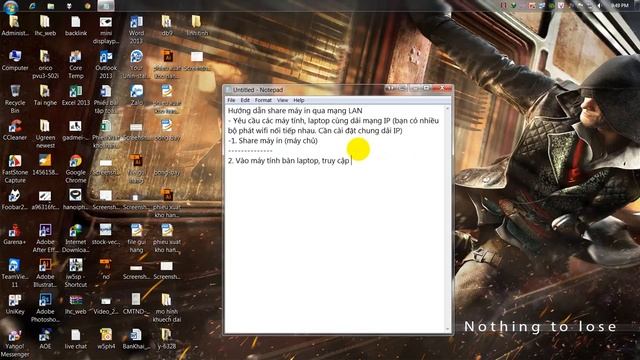Open the mini displayport file icon
The image size is (640, 360).
(106, 29)
